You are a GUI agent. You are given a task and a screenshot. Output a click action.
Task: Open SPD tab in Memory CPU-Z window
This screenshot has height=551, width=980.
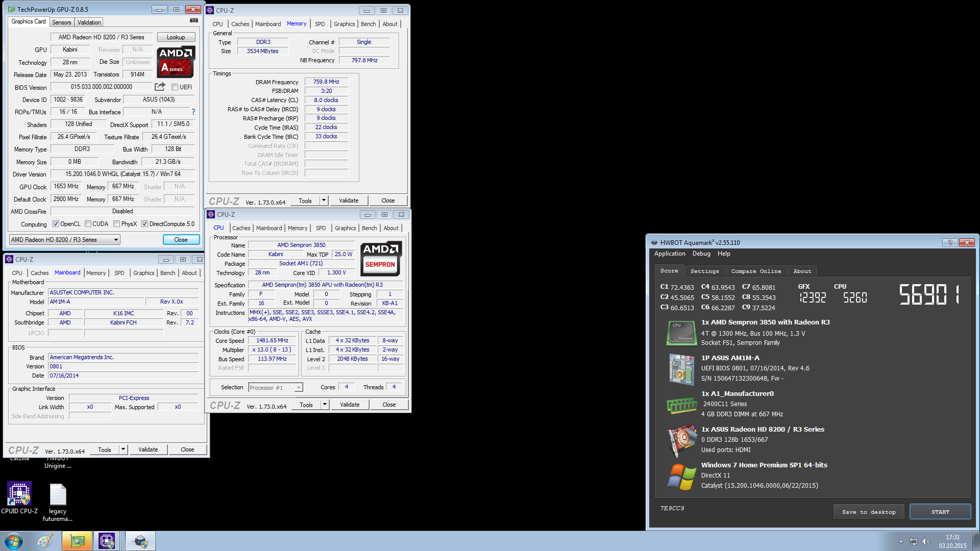click(320, 24)
